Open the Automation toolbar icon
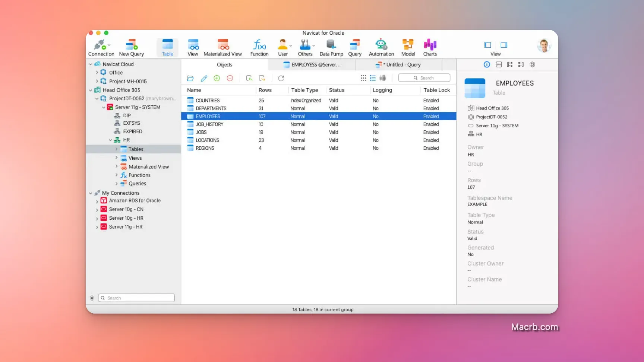 click(381, 48)
